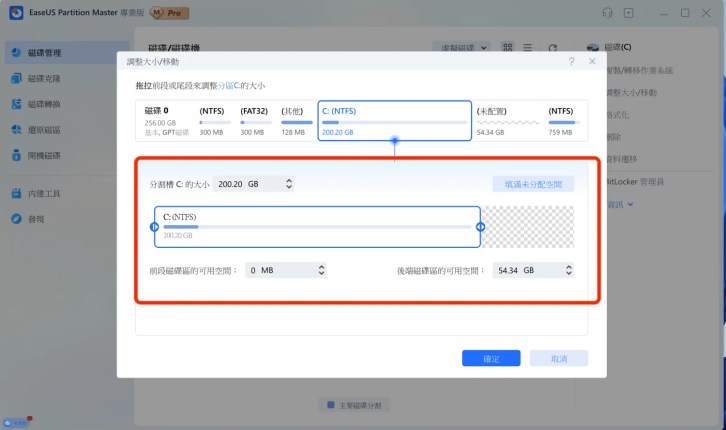Click the 主要磁碟分割 legend at the bottom
The image size is (726, 430).
click(x=354, y=405)
